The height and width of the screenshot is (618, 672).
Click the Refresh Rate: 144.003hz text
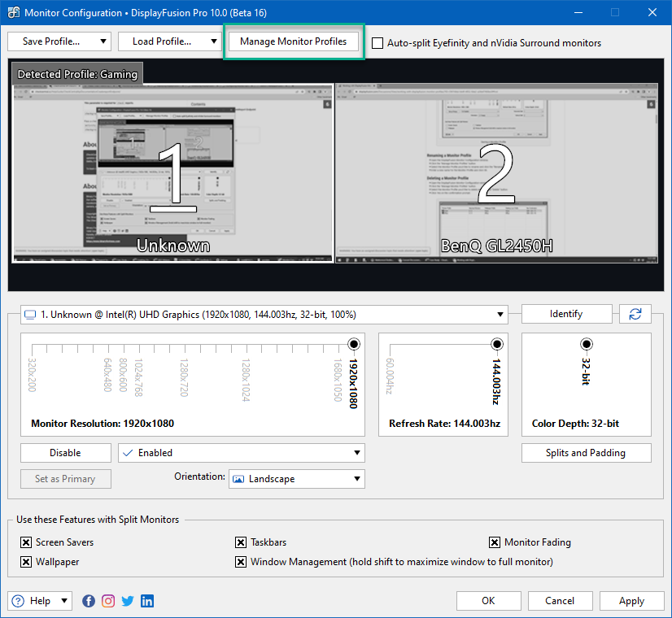444,423
